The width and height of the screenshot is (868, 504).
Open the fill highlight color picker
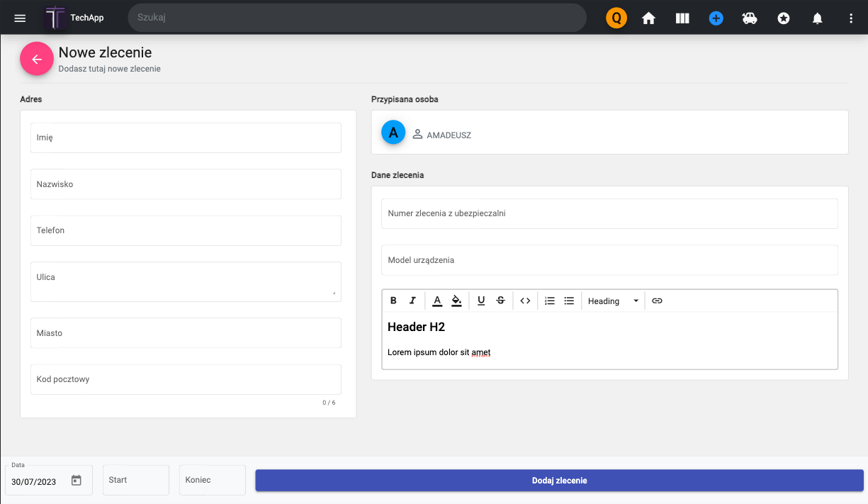(x=457, y=301)
